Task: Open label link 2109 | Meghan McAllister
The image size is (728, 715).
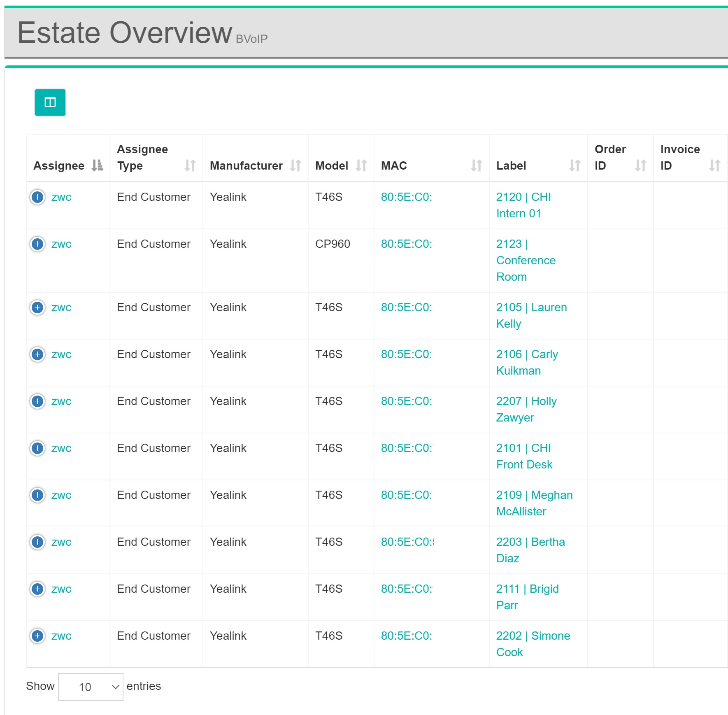Action: tap(535, 503)
